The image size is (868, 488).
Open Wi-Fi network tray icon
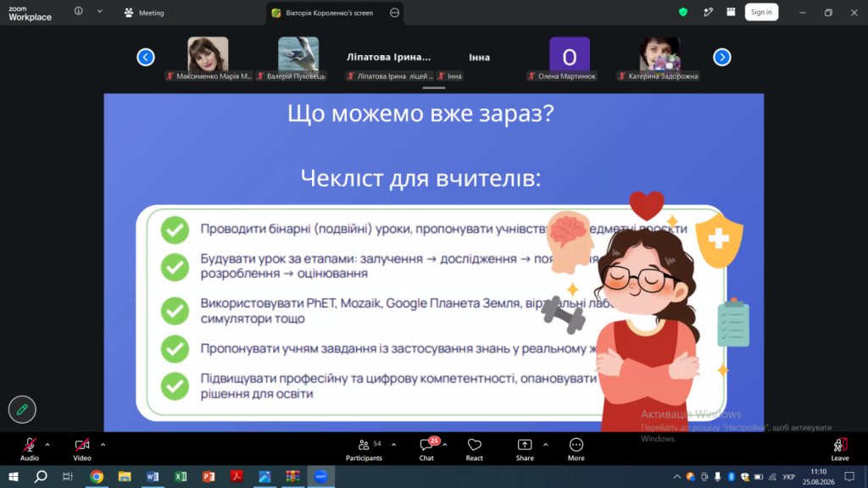click(x=772, y=477)
